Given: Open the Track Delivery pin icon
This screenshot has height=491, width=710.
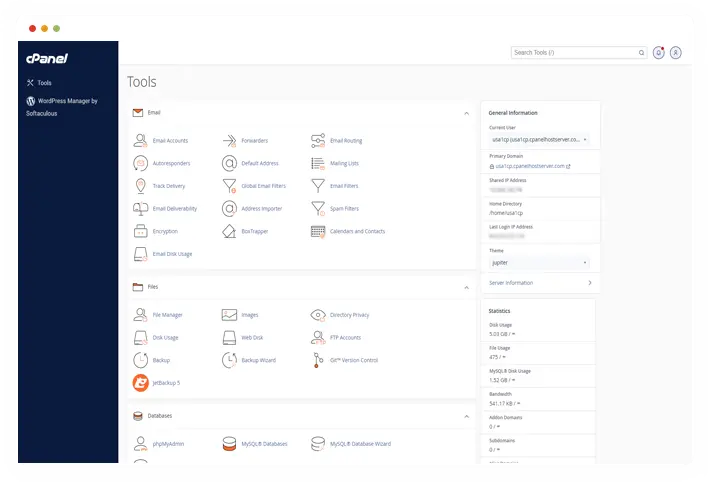Looking at the screenshot, I should click(x=140, y=186).
